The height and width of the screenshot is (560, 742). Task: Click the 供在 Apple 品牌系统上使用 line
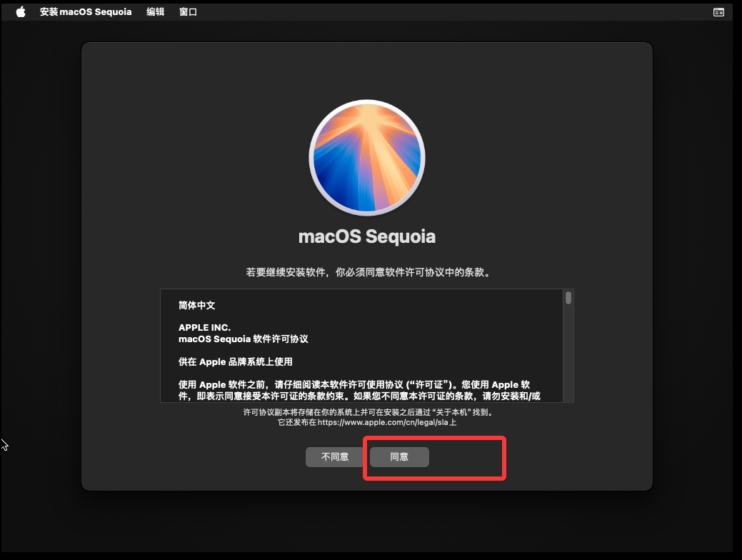pos(235,361)
